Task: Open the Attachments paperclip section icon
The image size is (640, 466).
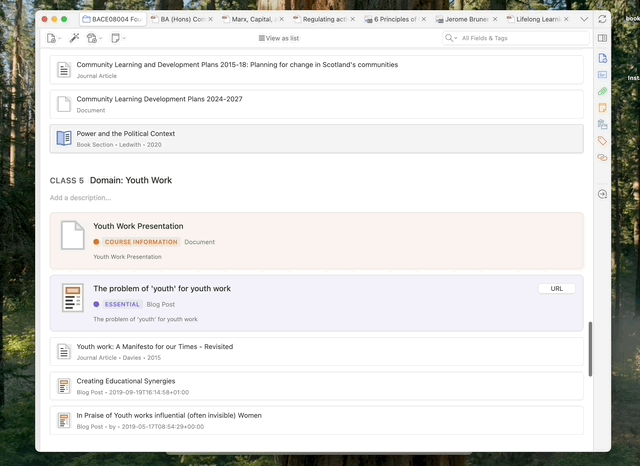Action: (602, 91)
